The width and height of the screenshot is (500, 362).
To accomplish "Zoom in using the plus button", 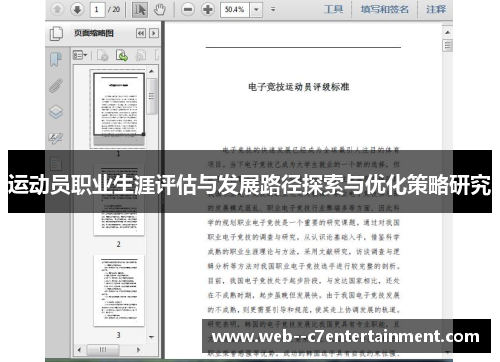I will point(208,9).
